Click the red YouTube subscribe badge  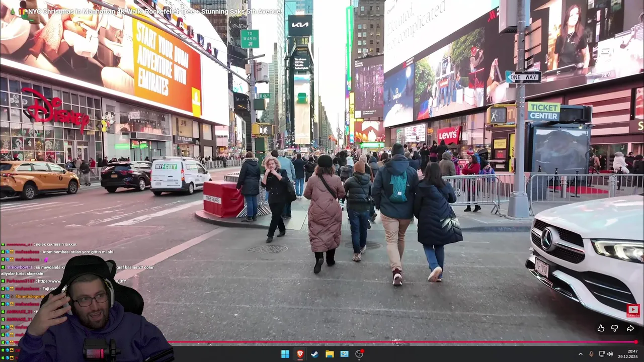point(633,311)
